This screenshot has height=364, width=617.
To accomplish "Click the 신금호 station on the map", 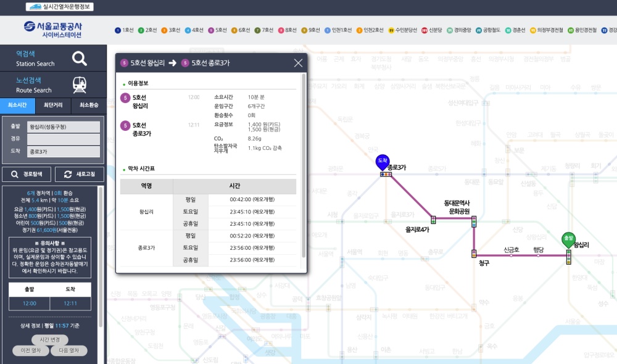I will pyautogui.click(x=511, y=255).
